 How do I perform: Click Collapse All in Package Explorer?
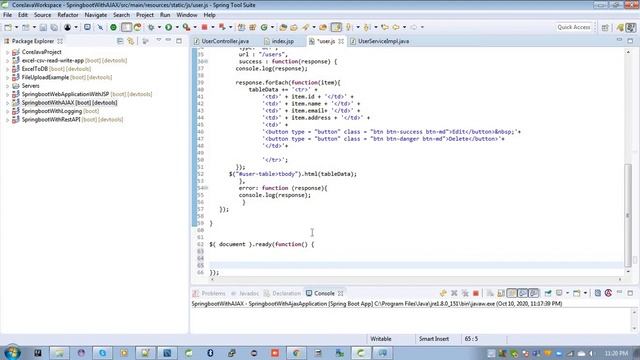(120, 41)
